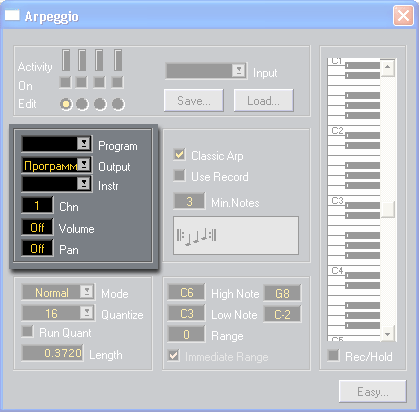Enable the Use Record checkbox

tap(179, 176)
